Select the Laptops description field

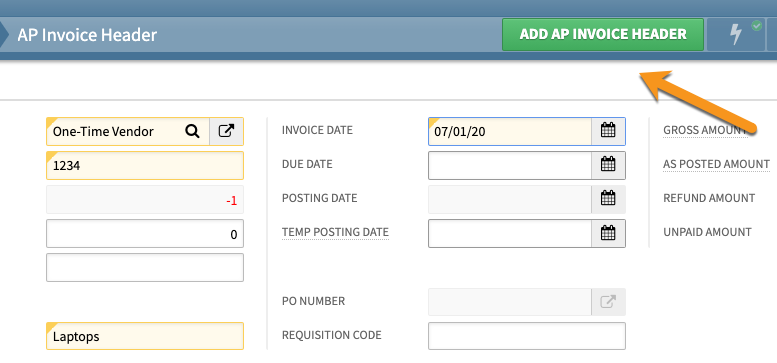[145, 336]
